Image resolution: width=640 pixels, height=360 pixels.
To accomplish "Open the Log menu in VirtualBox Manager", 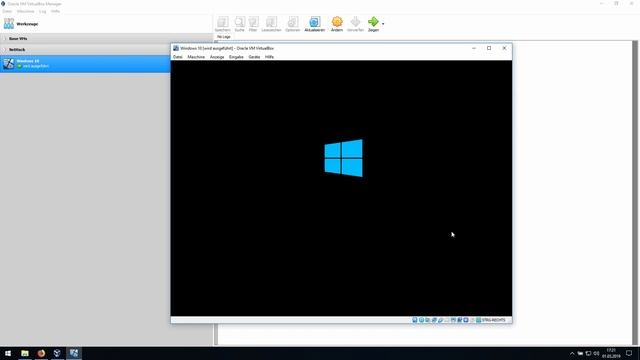I will (x=43, y=11).
